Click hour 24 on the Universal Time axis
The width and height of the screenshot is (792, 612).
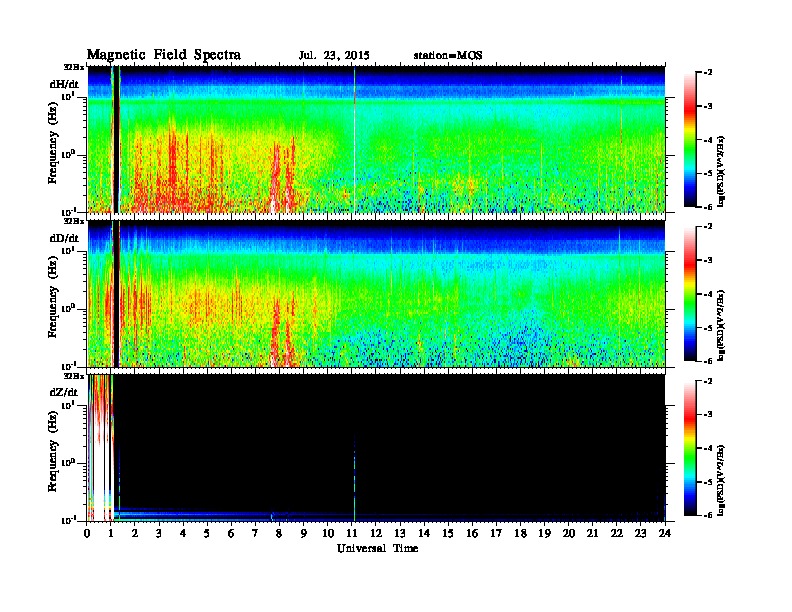[665, 533]
